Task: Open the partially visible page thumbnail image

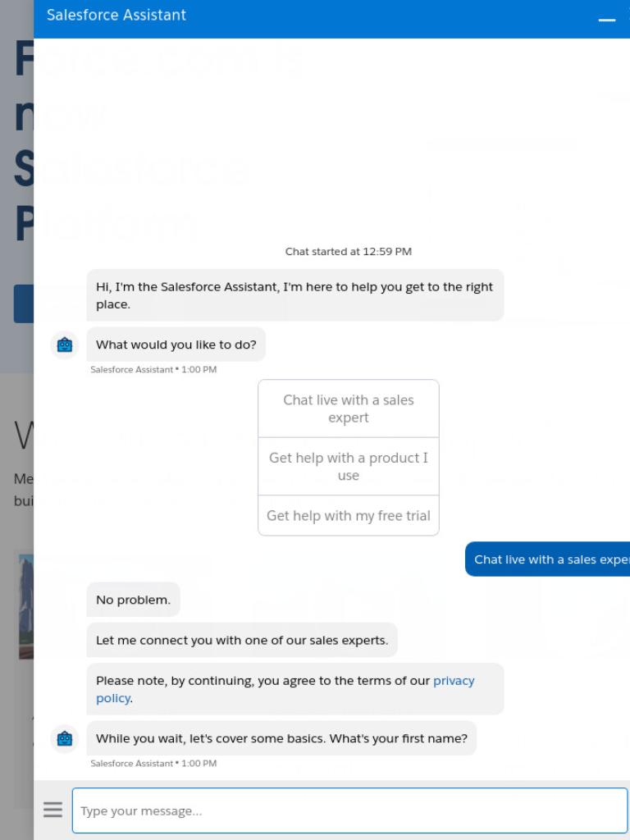Action: [x=26, y=606]
